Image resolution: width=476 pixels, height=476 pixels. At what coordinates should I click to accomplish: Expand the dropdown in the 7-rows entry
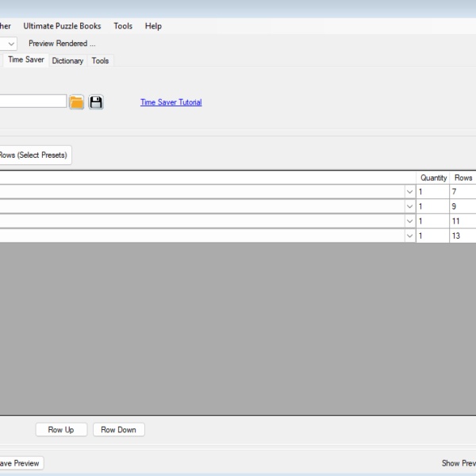[409, 192]
